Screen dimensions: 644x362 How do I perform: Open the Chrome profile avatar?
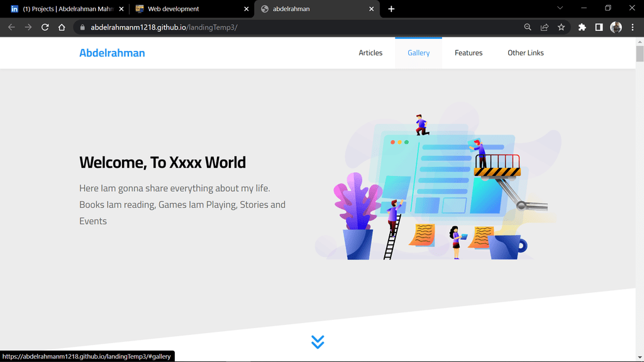click(616, 27)
